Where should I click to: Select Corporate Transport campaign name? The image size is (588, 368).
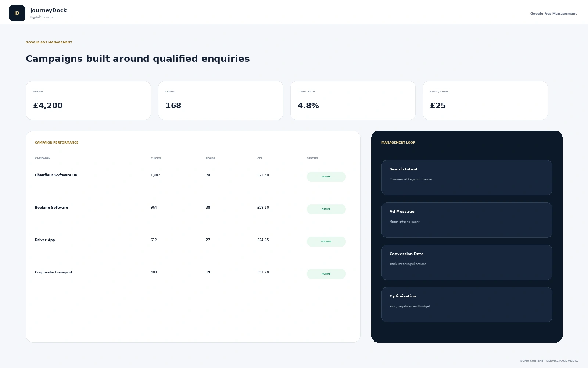54,272
